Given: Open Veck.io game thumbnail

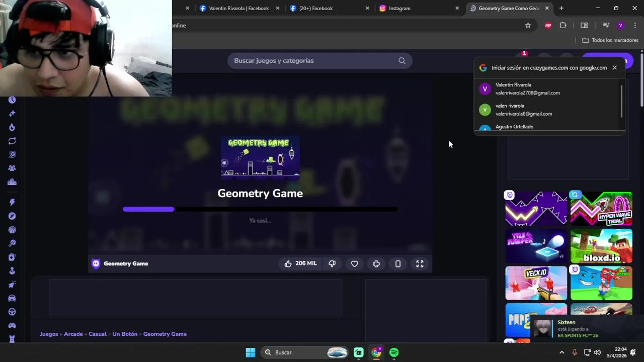Looking at the screenshot, I should (x=536, y=283).
